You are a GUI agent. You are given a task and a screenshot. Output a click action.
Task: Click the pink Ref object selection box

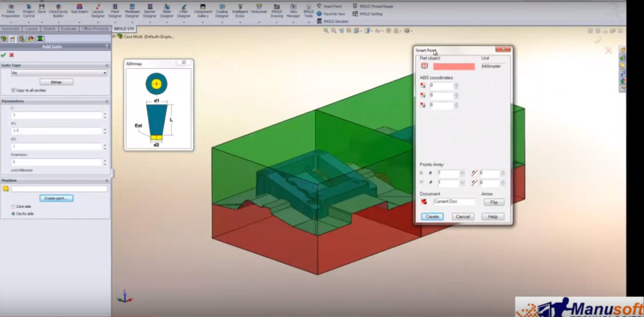pos(454,66)
